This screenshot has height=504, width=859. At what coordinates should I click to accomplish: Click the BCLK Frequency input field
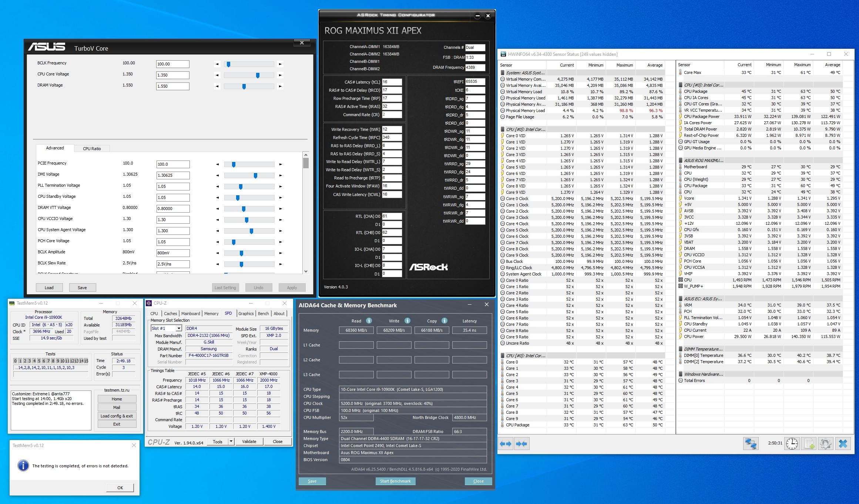pyautogui.click(x=172, y=64)
